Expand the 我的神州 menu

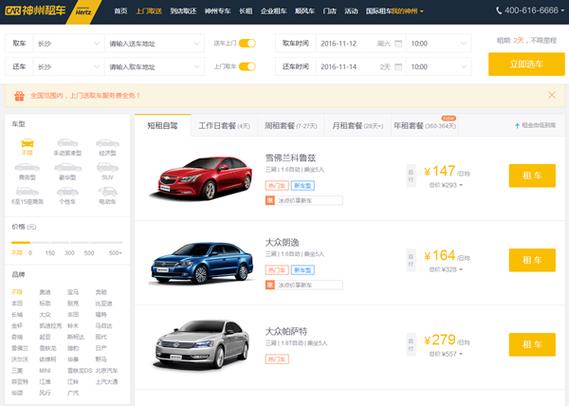coord(408,11)
